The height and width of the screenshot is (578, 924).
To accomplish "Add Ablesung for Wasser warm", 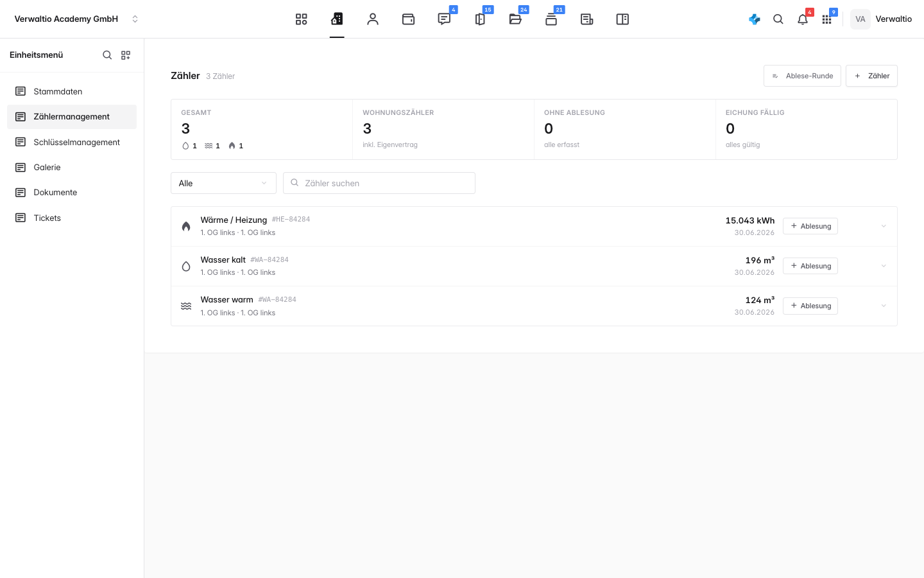I will pyautogui.click(x=810, y=306).
